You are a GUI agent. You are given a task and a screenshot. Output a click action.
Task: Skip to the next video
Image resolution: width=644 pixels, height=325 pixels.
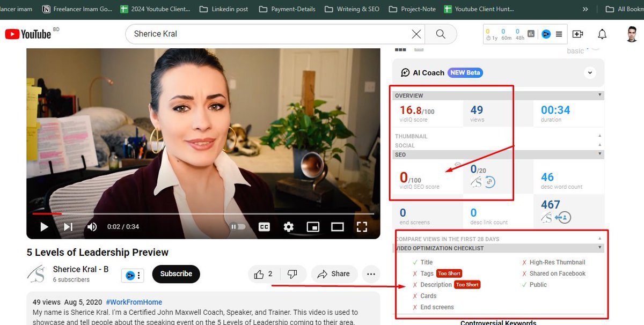pyautogui.click(x=68, y=227)
